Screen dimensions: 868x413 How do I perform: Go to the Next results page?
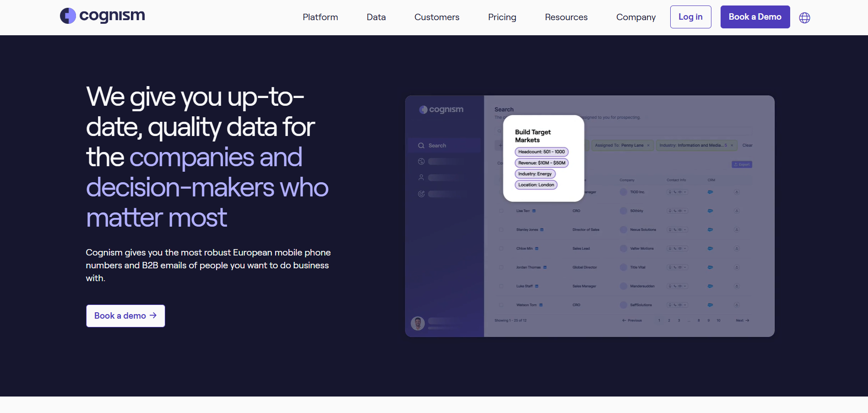coord(743,321)
